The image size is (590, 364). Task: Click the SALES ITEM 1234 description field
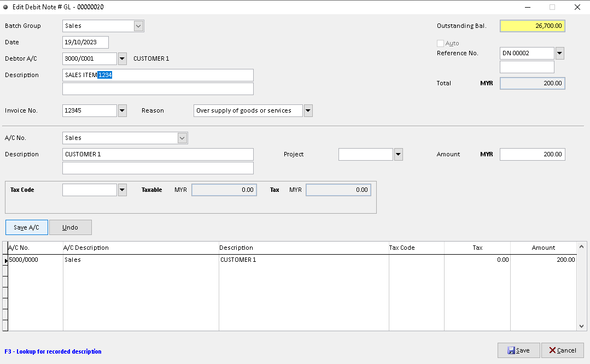pos(157,75)
